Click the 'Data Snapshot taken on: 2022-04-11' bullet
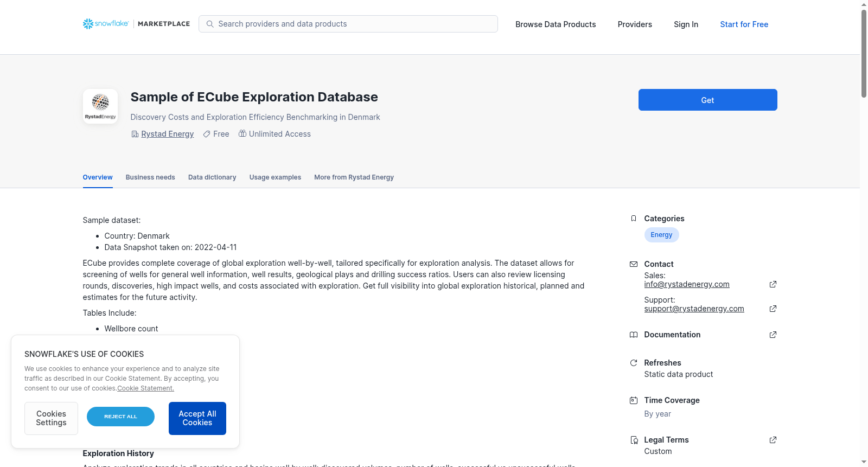 click(170, 247)
